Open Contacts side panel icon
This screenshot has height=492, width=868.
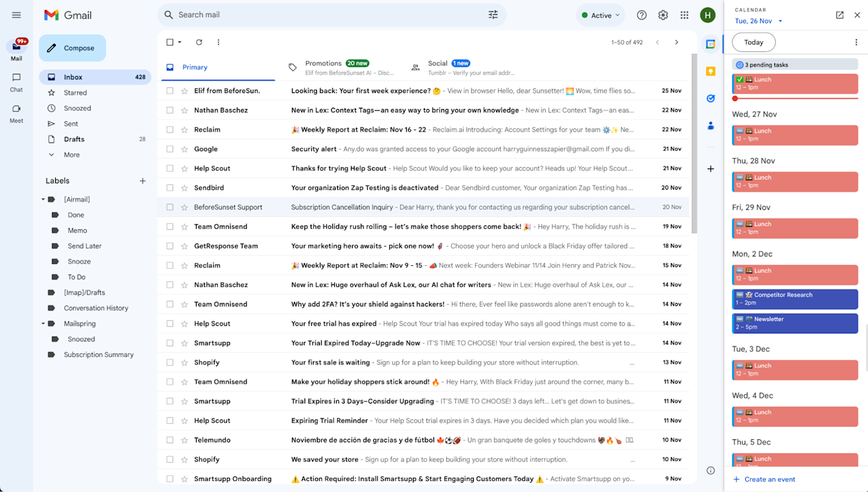click(711, 126)
